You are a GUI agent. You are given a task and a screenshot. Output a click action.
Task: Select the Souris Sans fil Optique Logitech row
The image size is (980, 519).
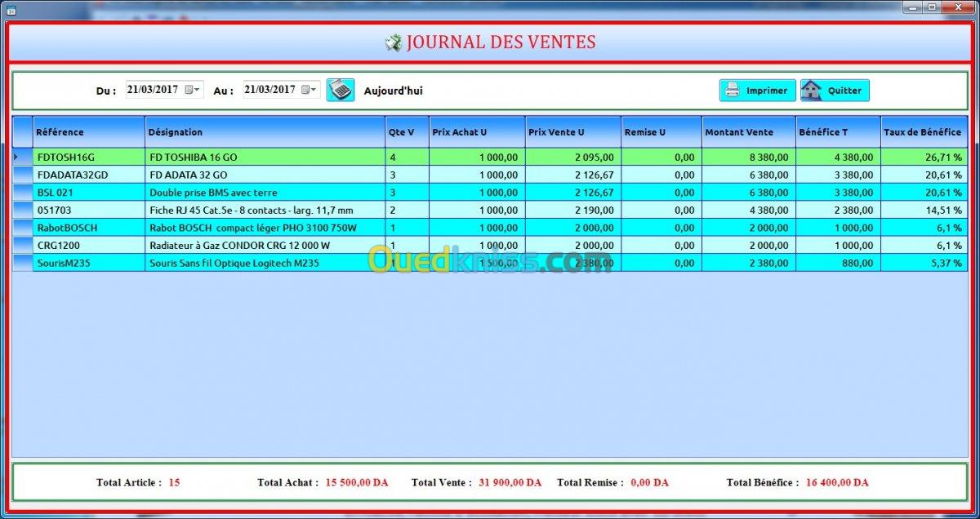490,263
